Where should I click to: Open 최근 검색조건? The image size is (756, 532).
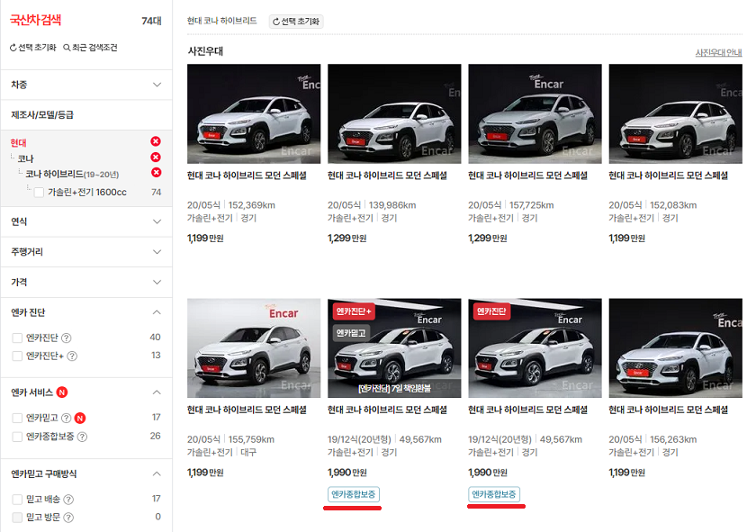90,48
